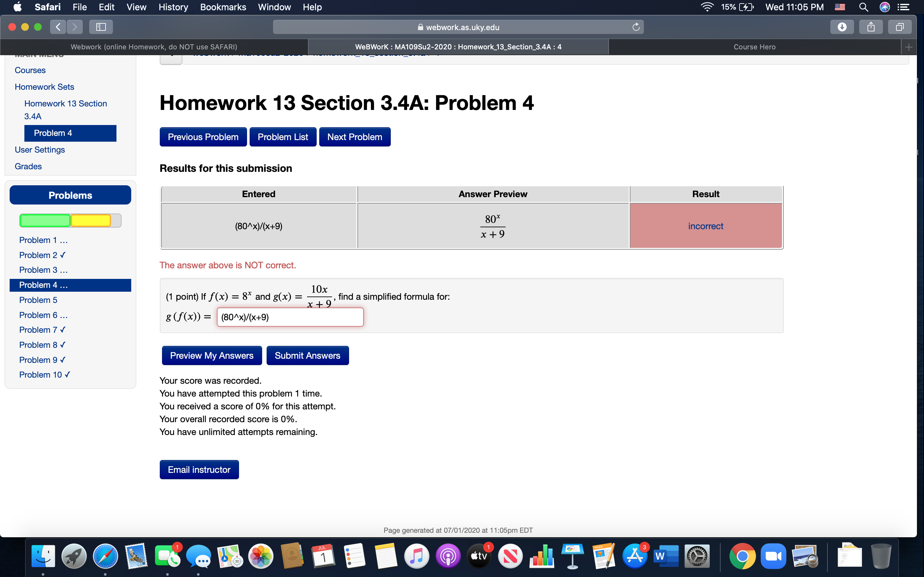
Task: Click the Email instructor button
Action: click(199, 469)
